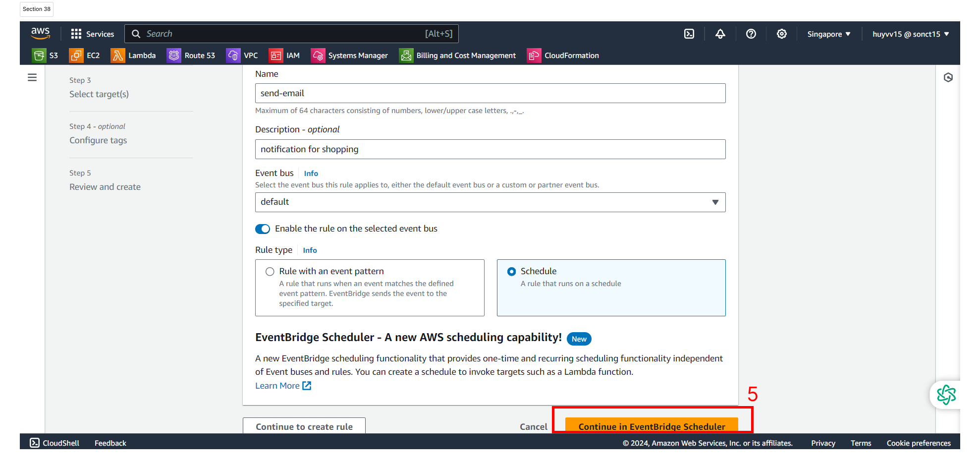980x469 pixels.
Task: Open external link icon next to Learn More
Action: pyautogui.click(x=307, y=386)
